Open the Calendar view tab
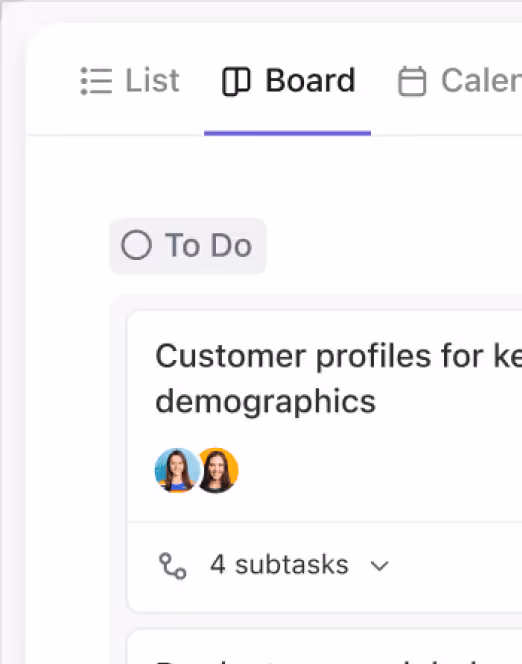This screenshot has width=522, height=664. click(460, 80)
